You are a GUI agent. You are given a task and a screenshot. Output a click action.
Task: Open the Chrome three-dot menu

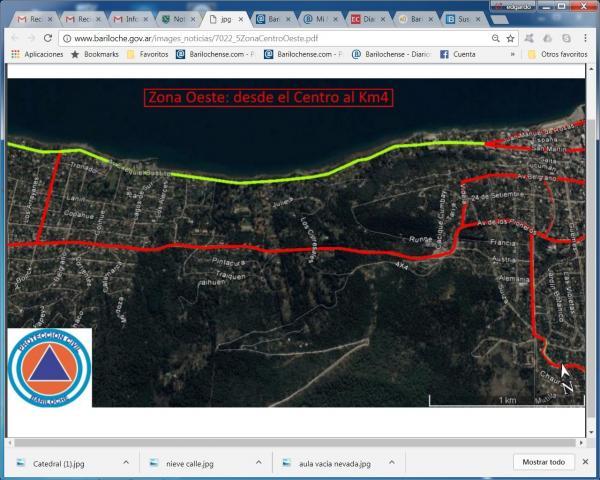tap(585, 38)
